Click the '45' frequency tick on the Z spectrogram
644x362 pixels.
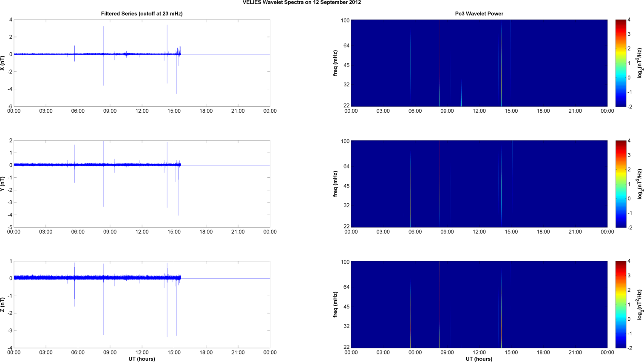click(x=346, y=307)
